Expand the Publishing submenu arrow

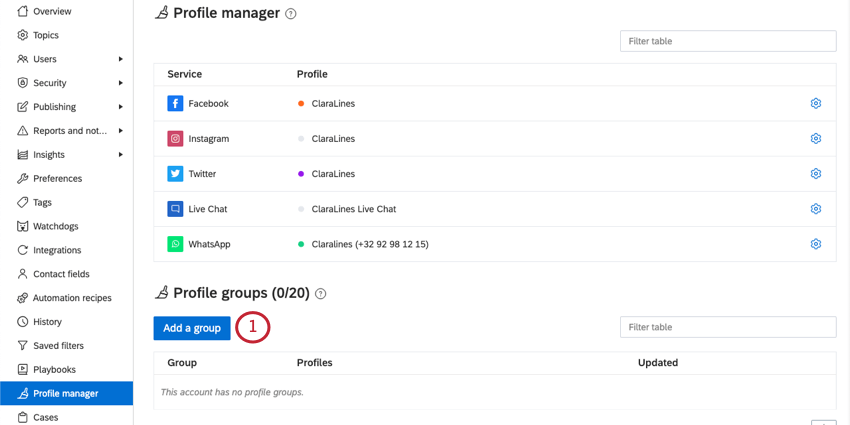pyautogui.click(x=121, y=107)
